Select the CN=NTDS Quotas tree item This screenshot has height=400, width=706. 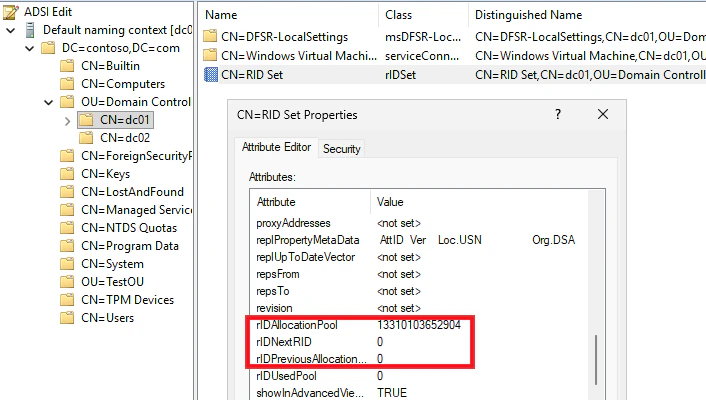point(129,228)
